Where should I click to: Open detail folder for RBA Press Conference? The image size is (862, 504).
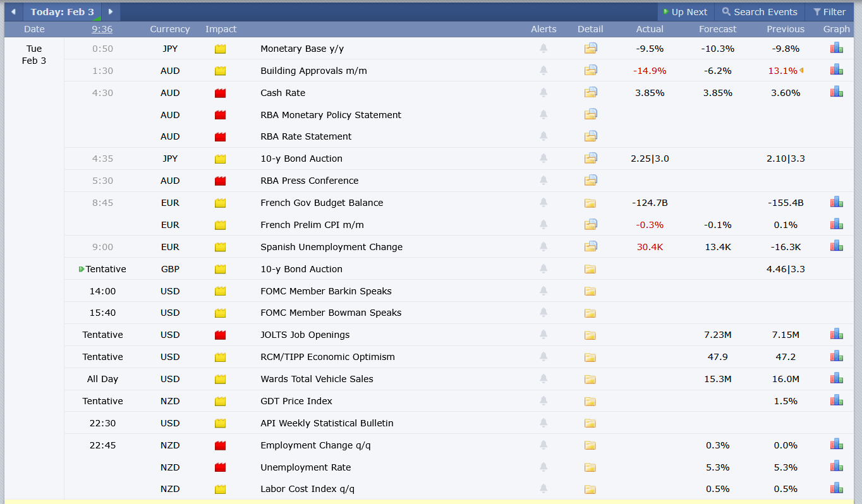590,181
